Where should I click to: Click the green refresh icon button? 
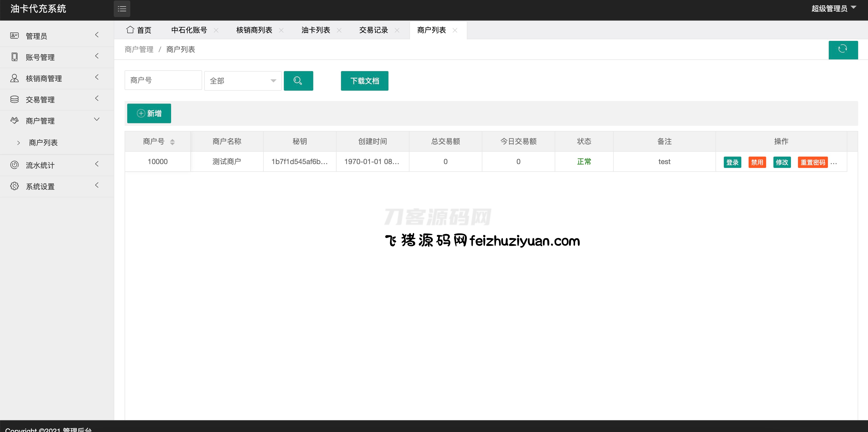843,50
